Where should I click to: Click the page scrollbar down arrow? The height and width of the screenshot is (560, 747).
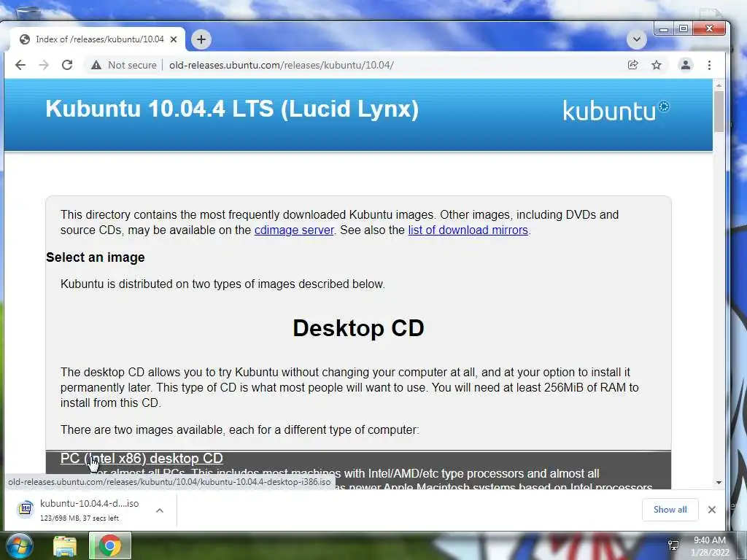point(719,483)
